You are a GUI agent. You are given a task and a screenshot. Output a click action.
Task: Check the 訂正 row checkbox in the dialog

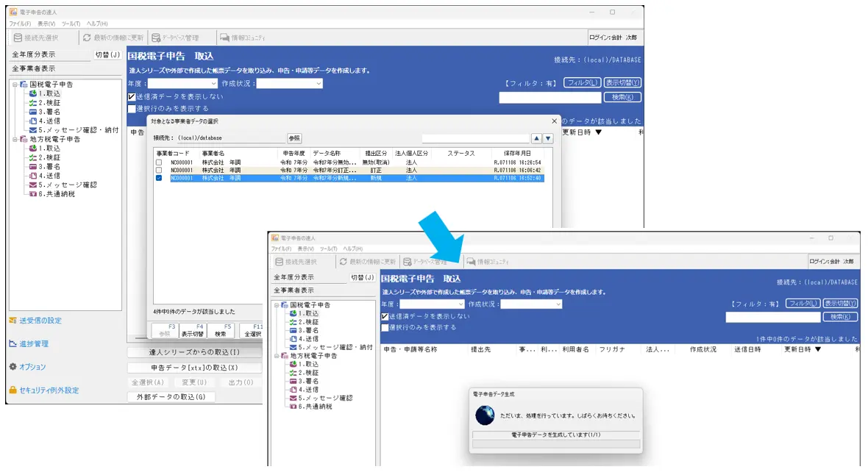coord(159,170)
